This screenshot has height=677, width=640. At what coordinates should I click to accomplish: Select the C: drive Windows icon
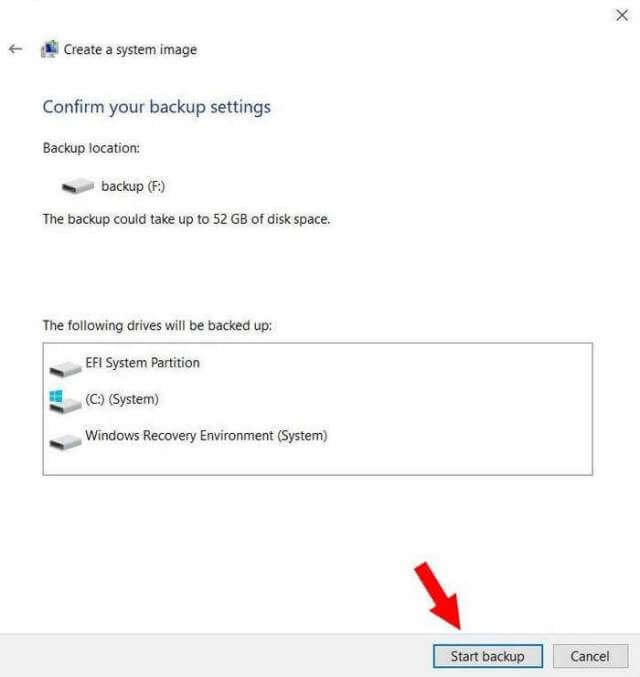(x=65, y=402)
